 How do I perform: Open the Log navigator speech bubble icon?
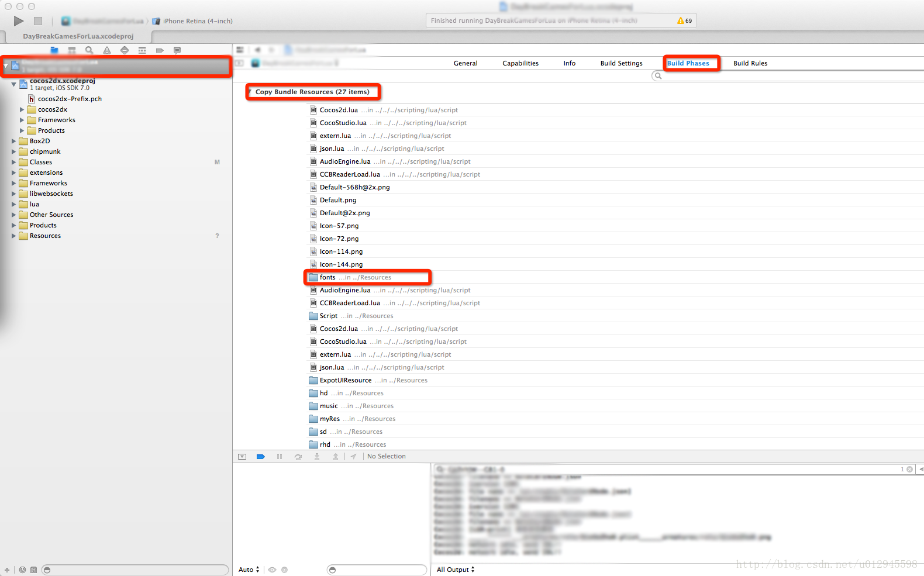(x=177, y=50)
